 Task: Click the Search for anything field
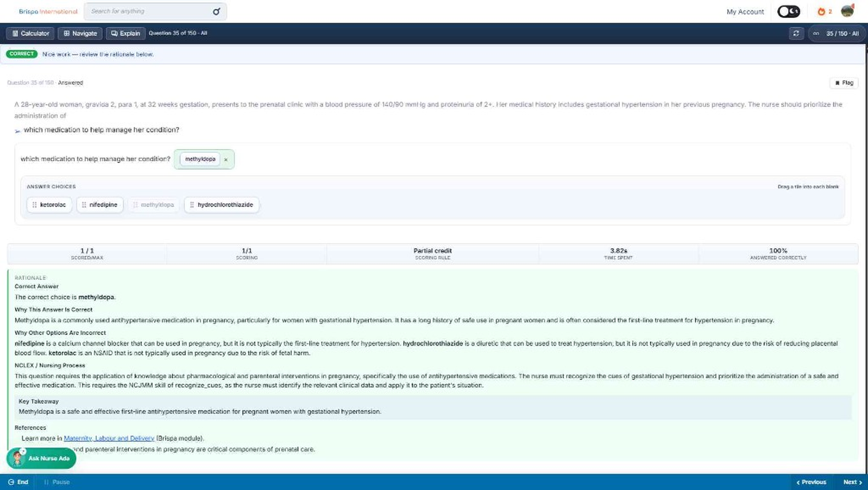click(150, 11)
